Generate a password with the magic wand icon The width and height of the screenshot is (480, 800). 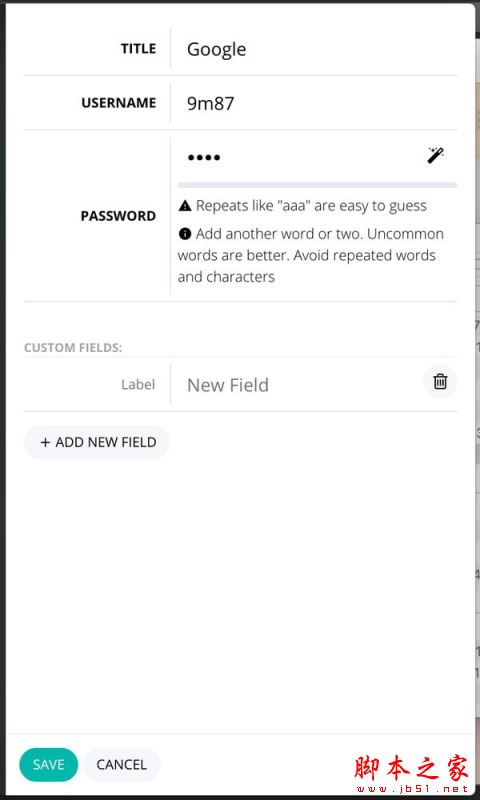click(435, 155)
